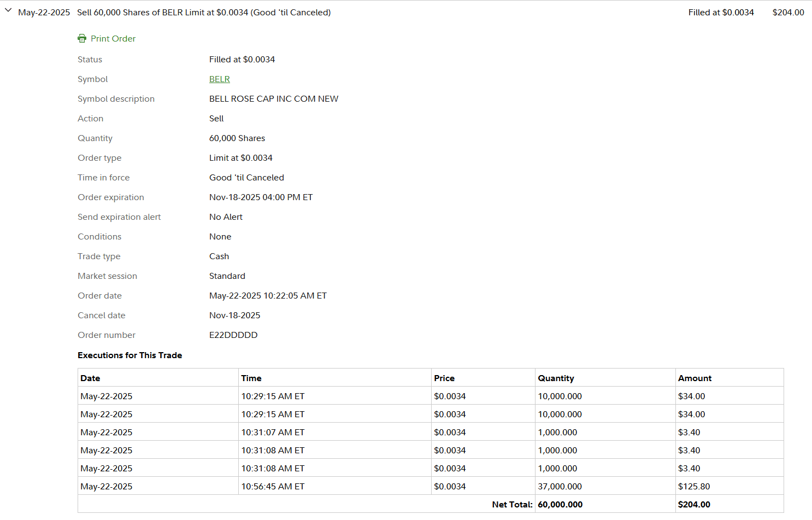Open the Print Order link
The height and width of the screenshot is (520, 812).
113,39
